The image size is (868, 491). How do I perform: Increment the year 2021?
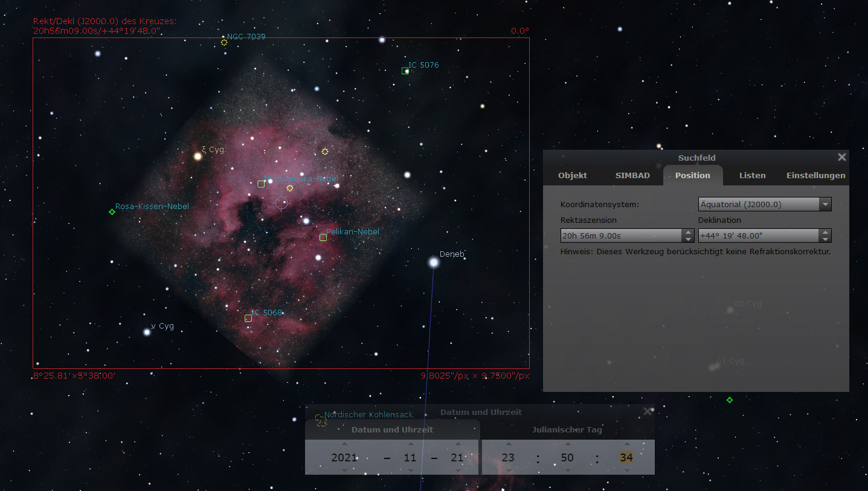tap(344, 444)
